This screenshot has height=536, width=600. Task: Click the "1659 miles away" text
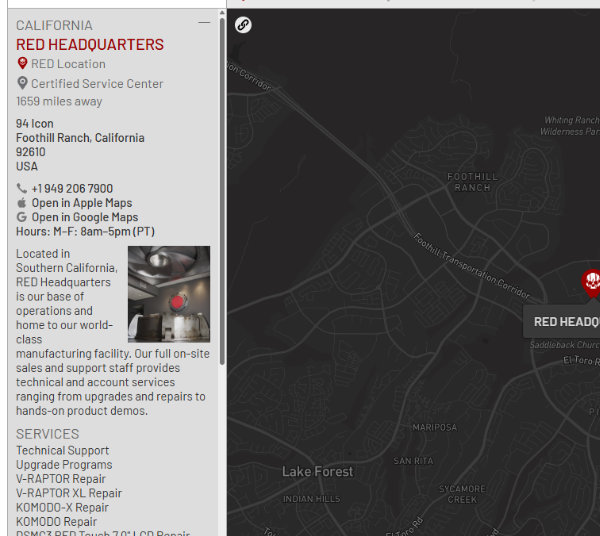pyautogui.click(x=59, y=101)
